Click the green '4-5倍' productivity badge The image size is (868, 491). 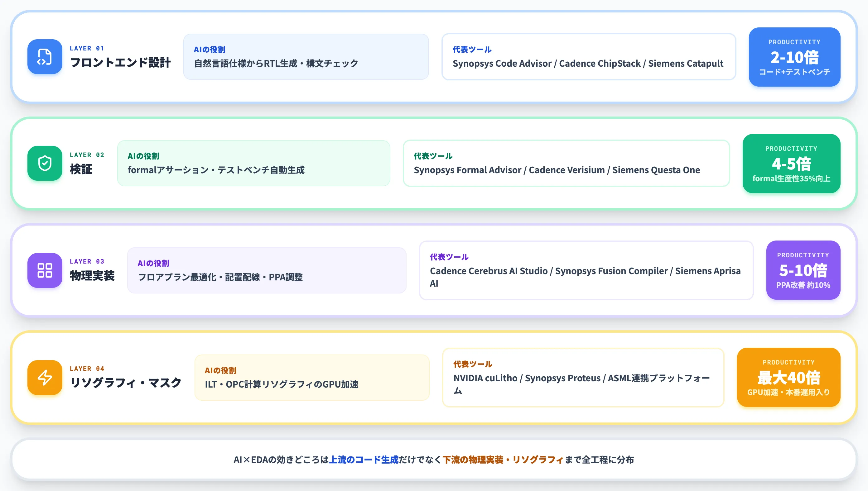791,164
